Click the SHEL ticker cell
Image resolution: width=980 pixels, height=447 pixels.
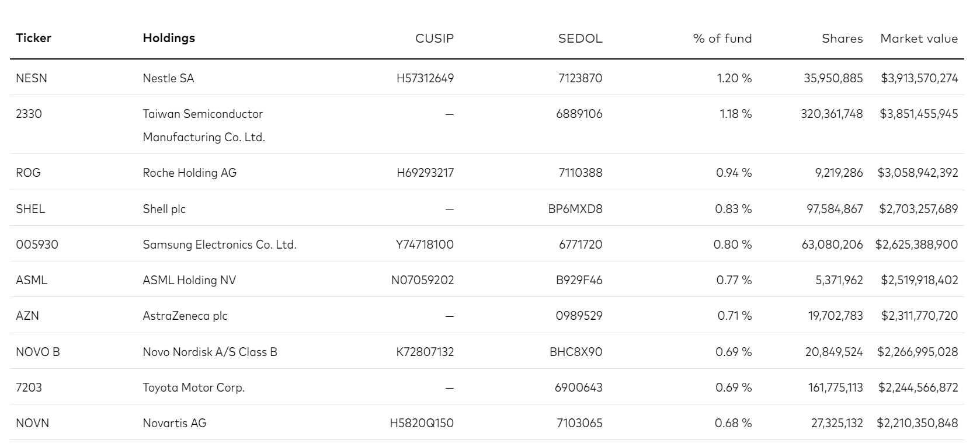(30, 209)
